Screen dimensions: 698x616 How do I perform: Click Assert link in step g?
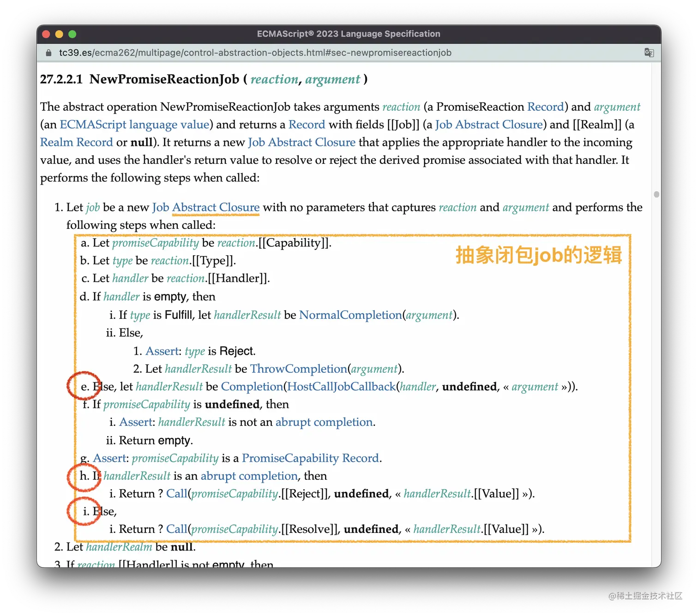pyautogui.click(x=109, y=458)
